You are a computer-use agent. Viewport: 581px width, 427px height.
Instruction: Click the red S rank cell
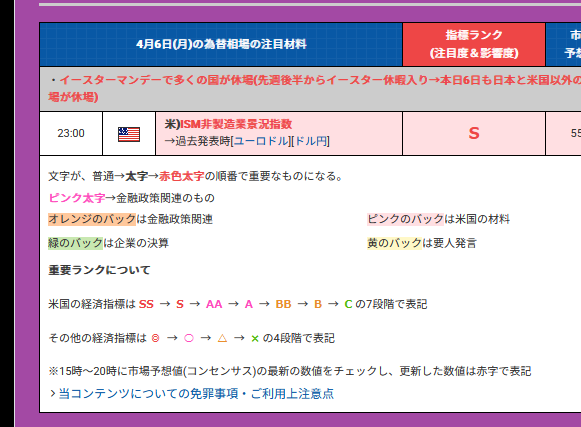(x=474, y=133)
